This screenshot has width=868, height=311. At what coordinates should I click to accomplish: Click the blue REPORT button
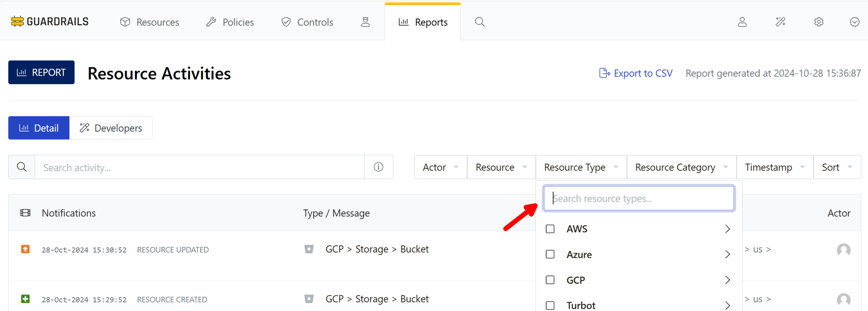tap(41, 73)
